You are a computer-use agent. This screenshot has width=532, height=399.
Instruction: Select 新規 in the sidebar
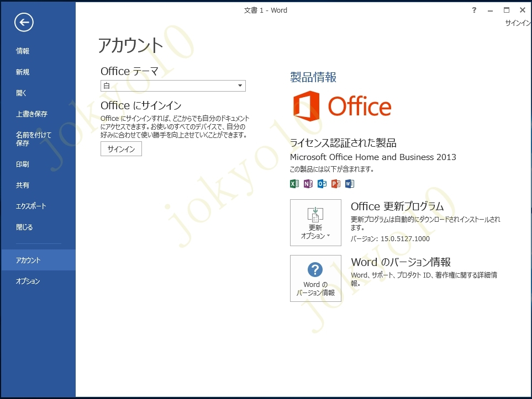(x=23, y=72)
